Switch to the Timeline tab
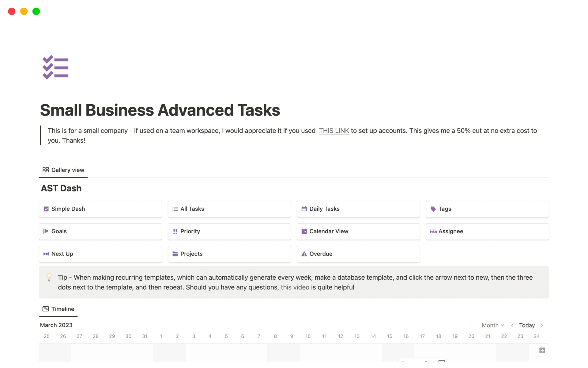The width and height of the screenshot is (588, 368). tap(58, 309)
